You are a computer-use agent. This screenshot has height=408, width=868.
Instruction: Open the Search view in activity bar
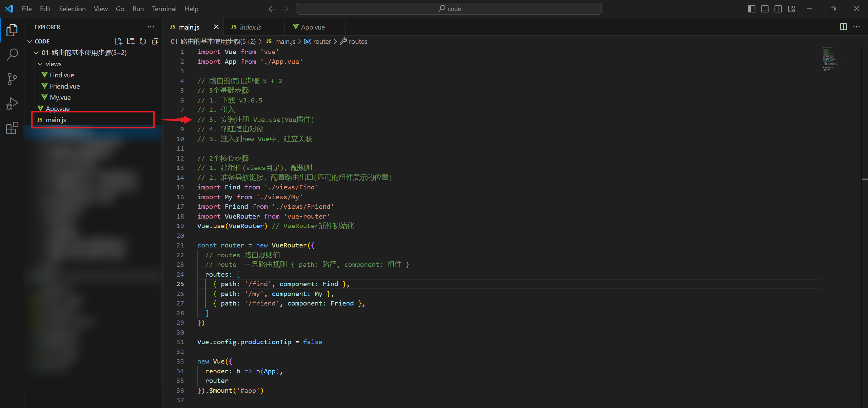(12, 55)
